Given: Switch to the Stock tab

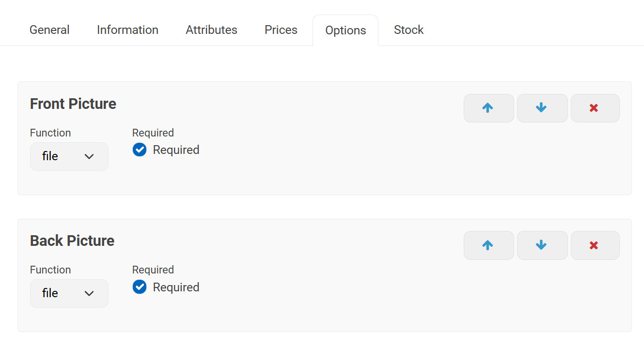Looking at the screenshot, I should click(408, 30).
